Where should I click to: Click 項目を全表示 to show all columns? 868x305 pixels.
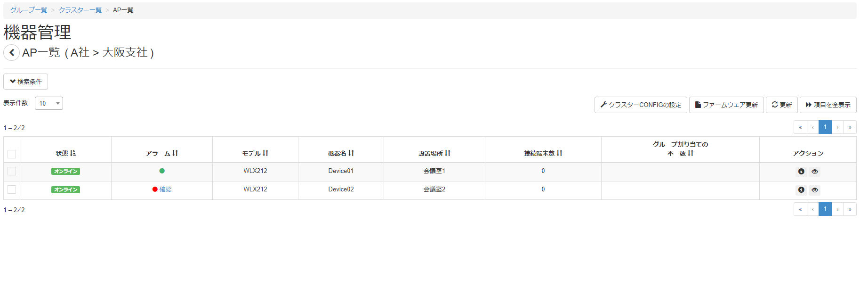click(828, 105)
